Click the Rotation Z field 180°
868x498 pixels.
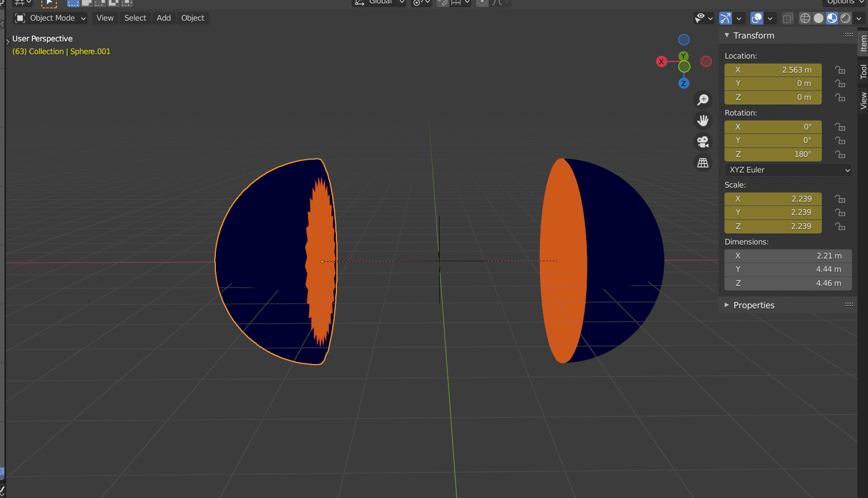(x=773, y=154)
